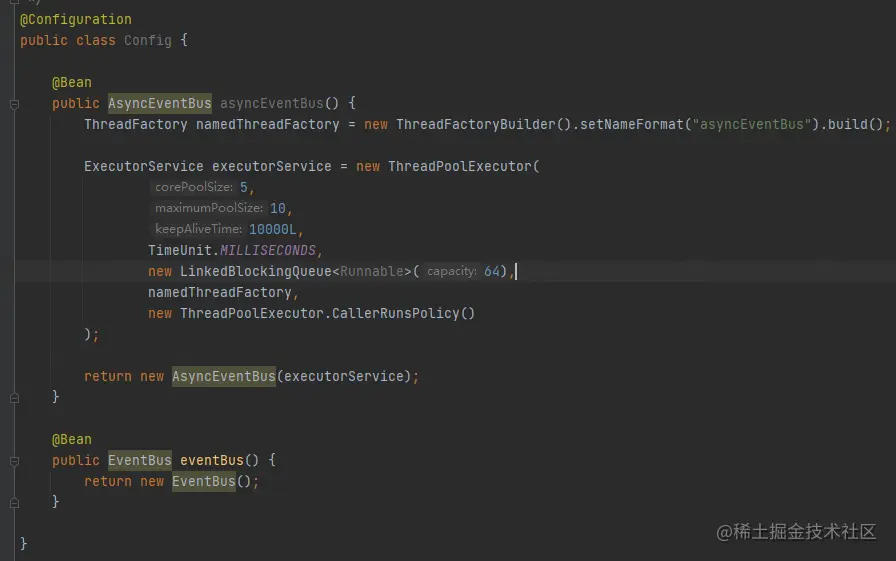Click EventBus in return new EventBus()
The height and width of the screenshot is (561, 896).
pos(204,482)
